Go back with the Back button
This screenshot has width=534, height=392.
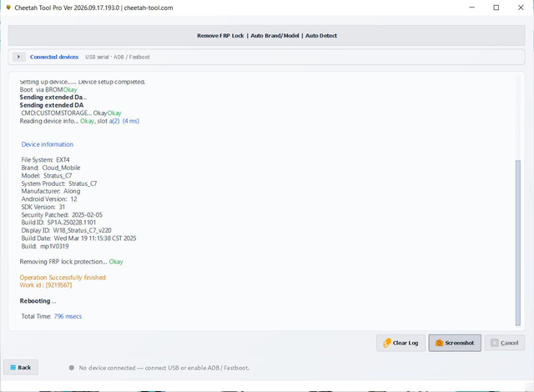(x=21, y=368)
